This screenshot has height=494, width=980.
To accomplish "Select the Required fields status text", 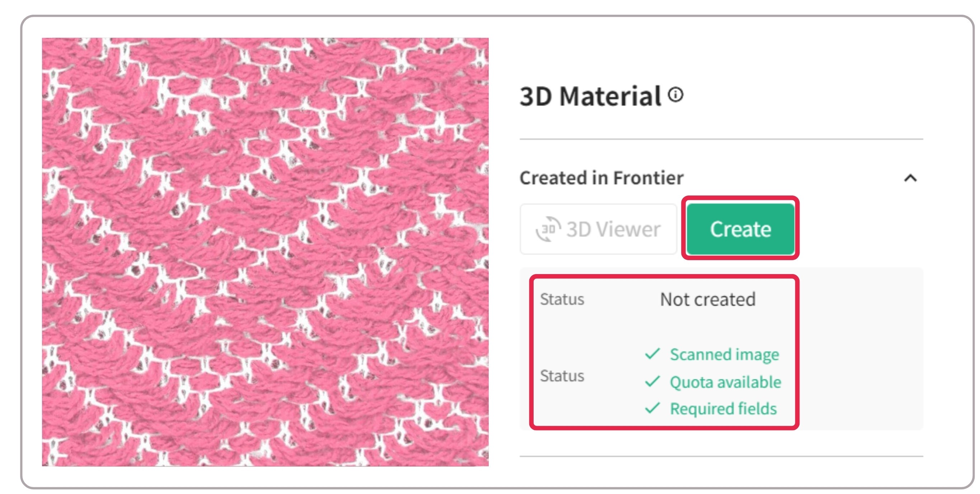I will [x=723, y=408].
